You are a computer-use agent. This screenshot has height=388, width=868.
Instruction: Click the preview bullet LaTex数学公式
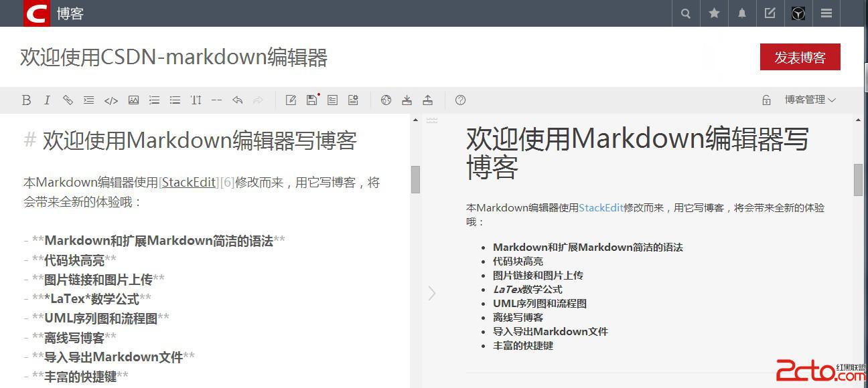coord(528,290)
